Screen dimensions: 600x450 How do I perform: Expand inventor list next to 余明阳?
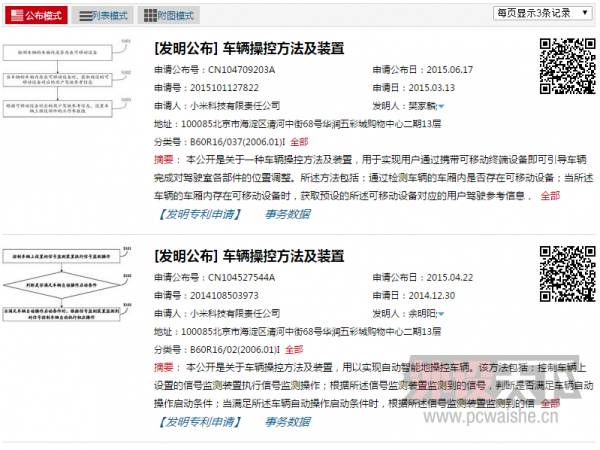pos(441,313)
